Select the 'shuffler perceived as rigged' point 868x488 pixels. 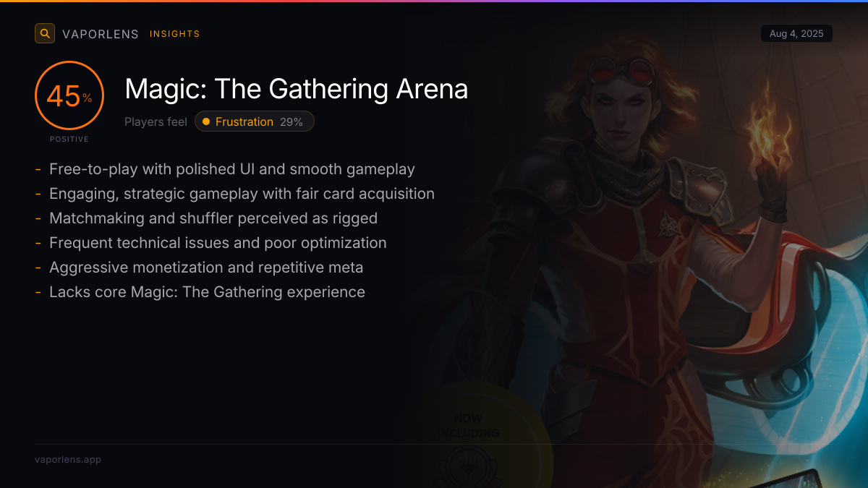click(213, 218)
